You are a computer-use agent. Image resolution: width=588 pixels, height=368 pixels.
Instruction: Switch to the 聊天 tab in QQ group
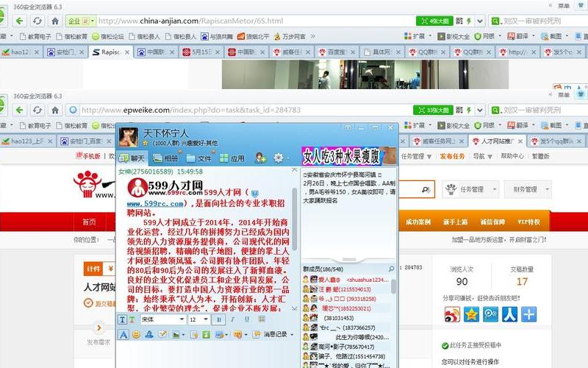coord(132,158)
